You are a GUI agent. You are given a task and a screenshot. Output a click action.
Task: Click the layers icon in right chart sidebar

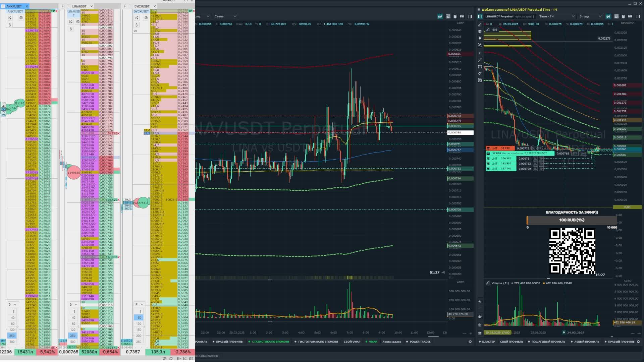tap(480, 31)
